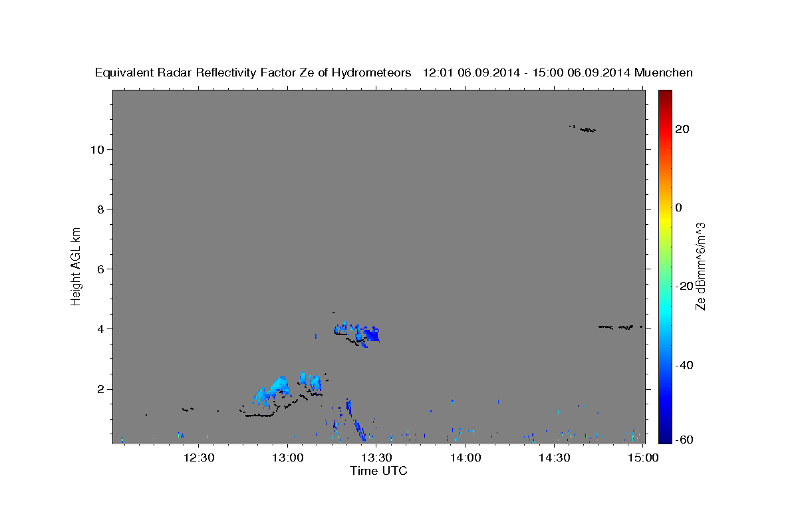The height and width of the screenshot is (532, 798).
Task: Click the dark blue bottom of the colorbar
Action: [664, 437]
